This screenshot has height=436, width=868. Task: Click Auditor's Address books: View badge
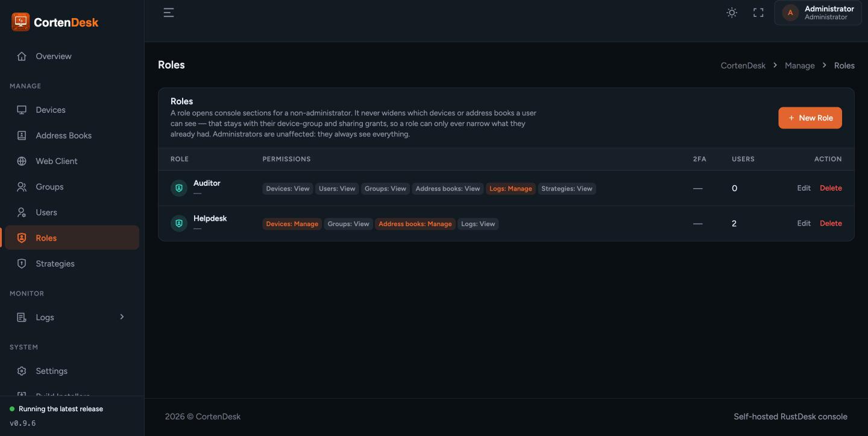pos(448,189)
